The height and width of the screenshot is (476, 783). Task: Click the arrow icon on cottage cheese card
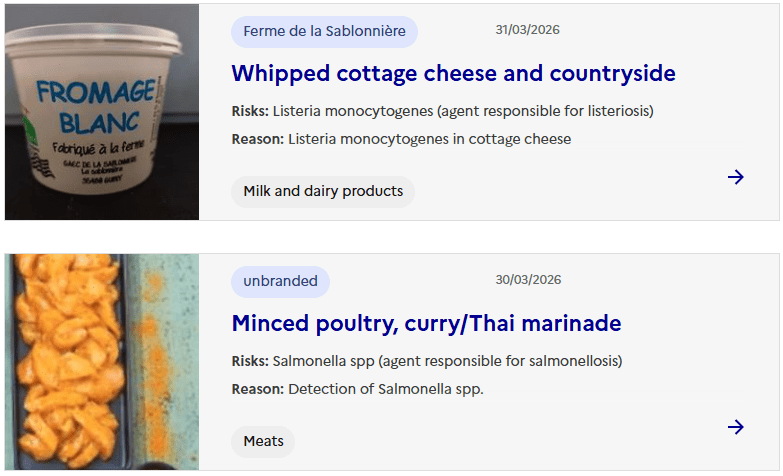tap(736, 177)
